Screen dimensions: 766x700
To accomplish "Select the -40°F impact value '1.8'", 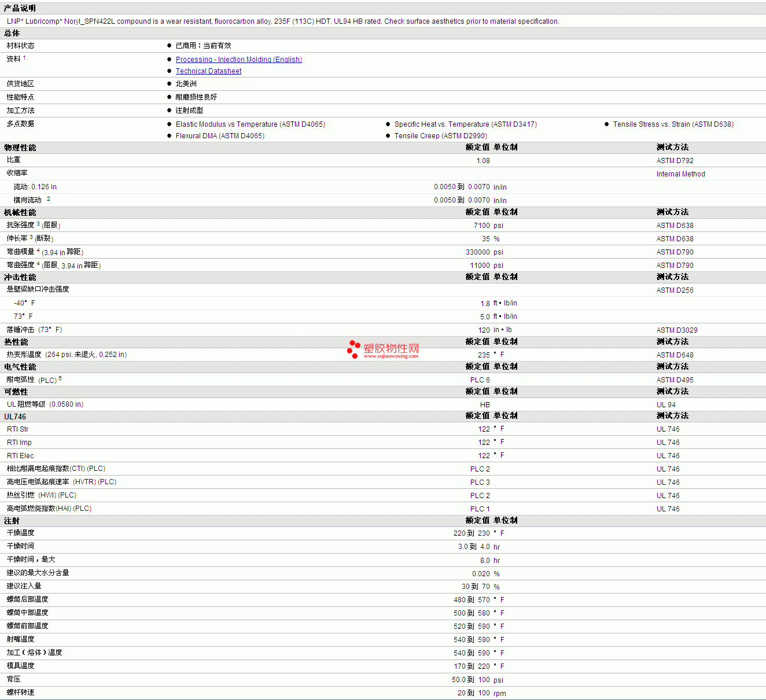I will click(485, 304).
